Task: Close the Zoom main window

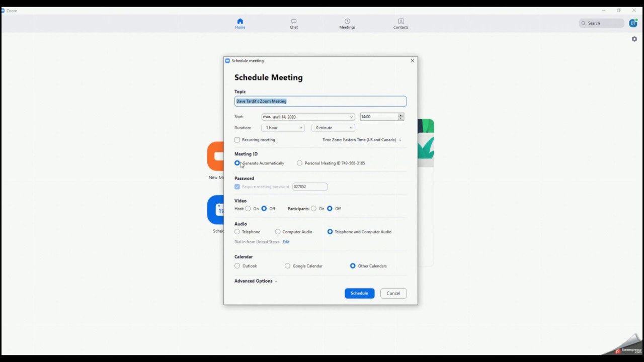Action: click(x=634, y=10)
